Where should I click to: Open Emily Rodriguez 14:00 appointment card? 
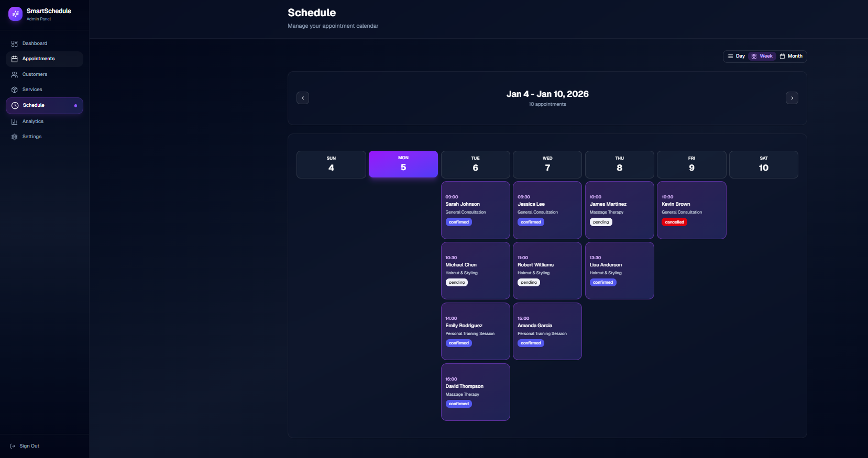pyautogui.click(x=476, y=331)
